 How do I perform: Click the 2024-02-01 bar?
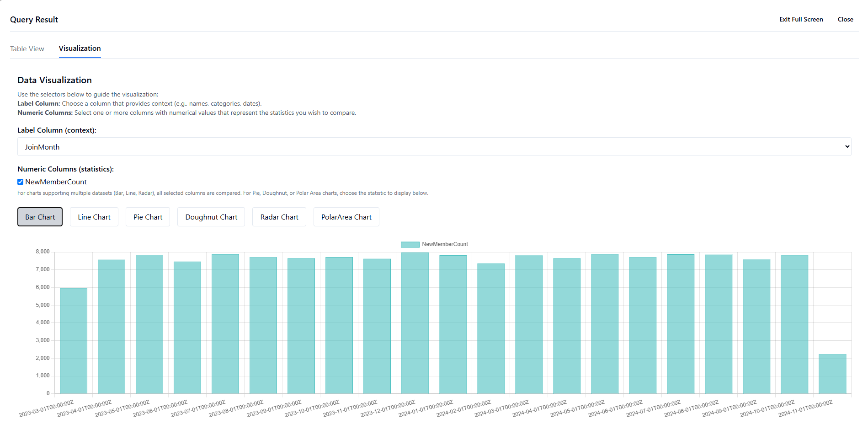coord(491,328)
